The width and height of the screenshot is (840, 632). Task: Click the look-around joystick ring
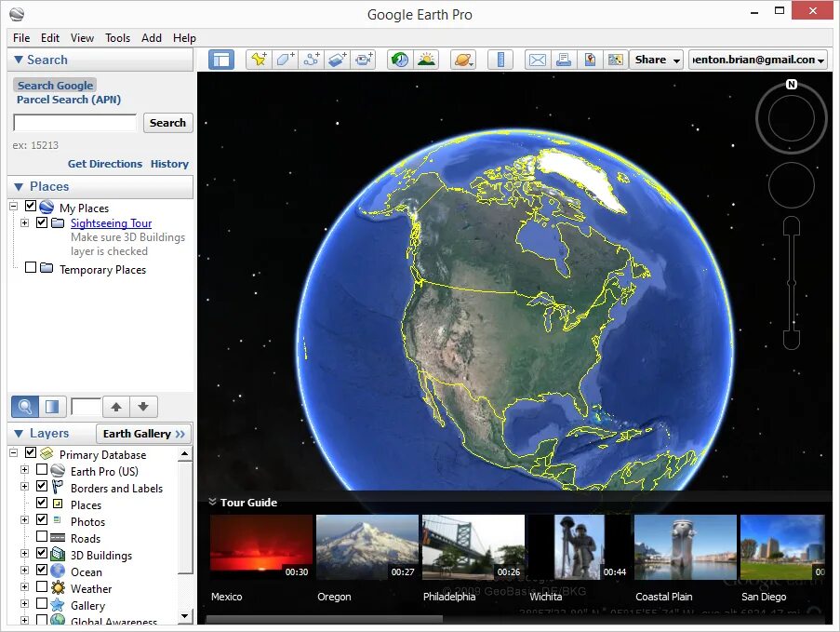tap(792, 118)
